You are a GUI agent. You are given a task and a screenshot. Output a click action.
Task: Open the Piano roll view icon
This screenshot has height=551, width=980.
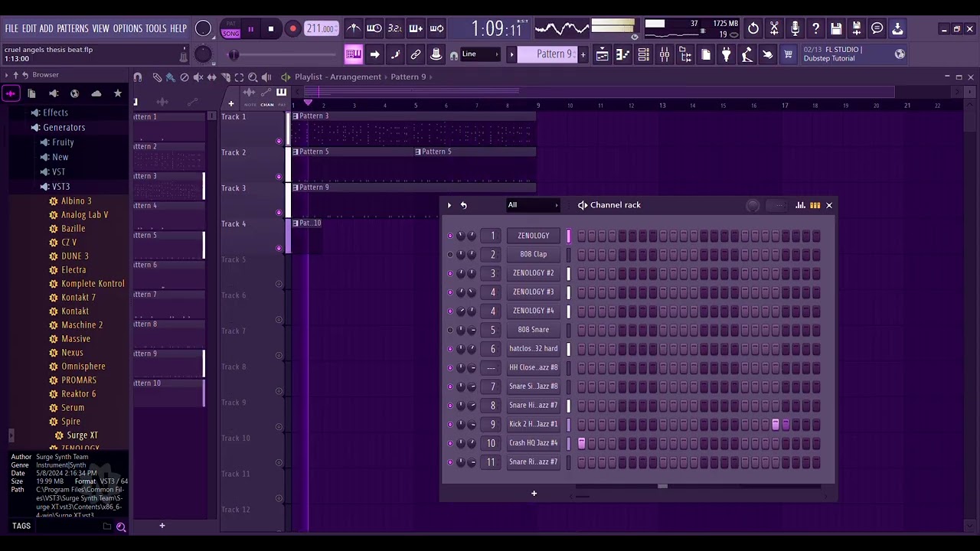[622, 54]
